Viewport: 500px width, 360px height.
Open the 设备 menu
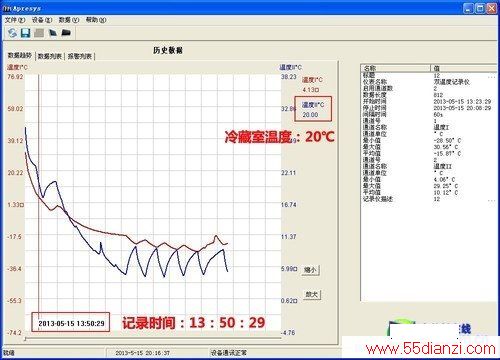point(42,20)
